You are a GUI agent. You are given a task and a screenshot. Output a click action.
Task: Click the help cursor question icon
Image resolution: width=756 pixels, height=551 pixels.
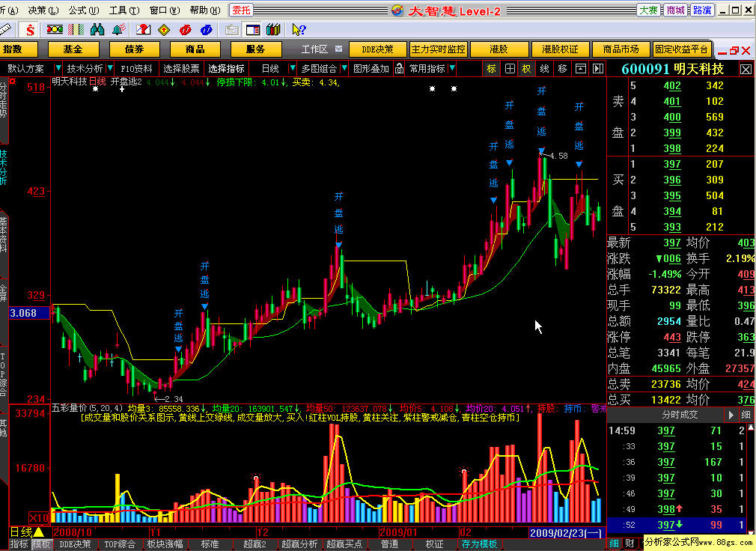299,30
